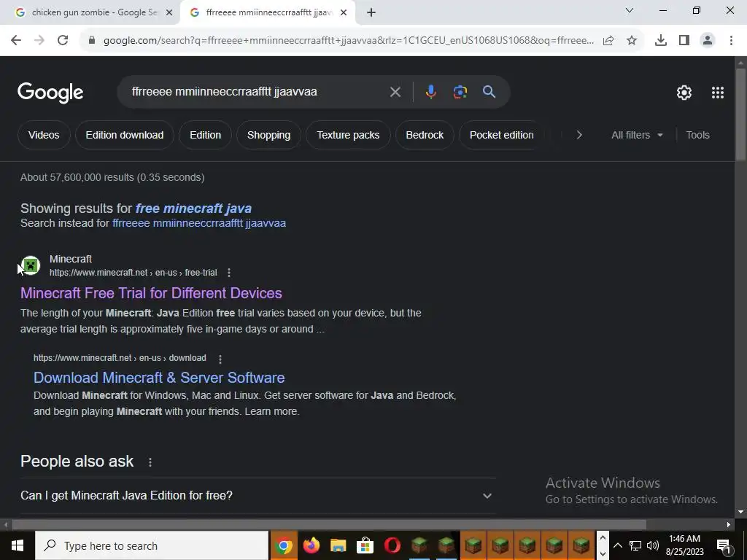Screen dimensions: 747x560
Task: Expand 'Can I get Minecraft Java Edition for free?'
Action: [x=258, y=496]
